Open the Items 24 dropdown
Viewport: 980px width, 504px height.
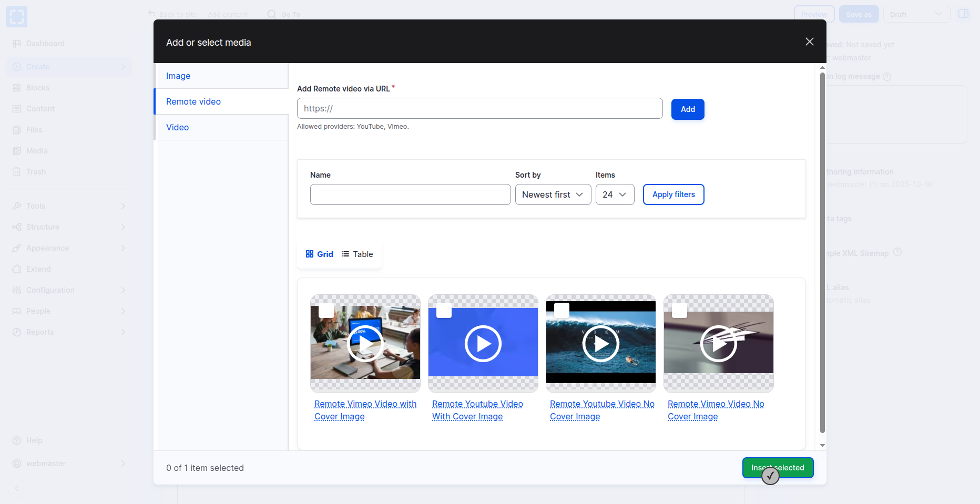[x=615, y=194]
